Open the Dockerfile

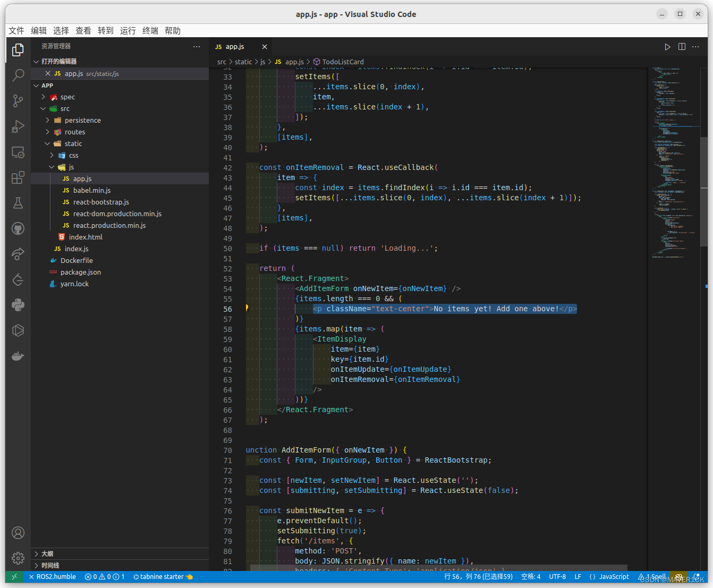pyautogui.click(x=120, y=261)
